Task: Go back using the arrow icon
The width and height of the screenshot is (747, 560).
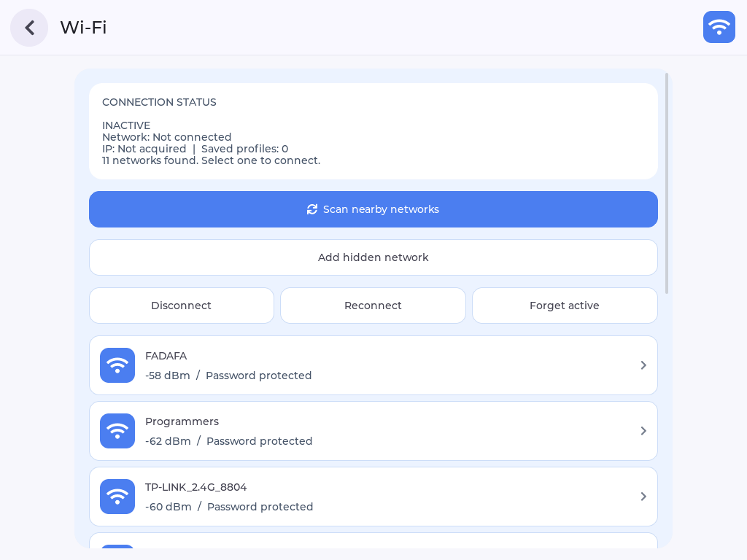Action: point(29,28)
